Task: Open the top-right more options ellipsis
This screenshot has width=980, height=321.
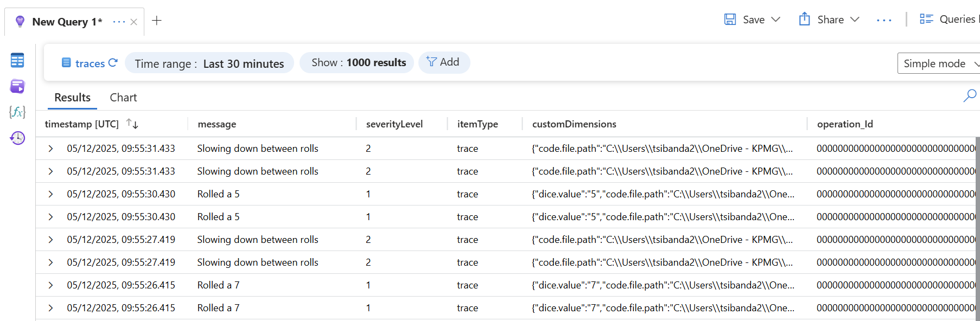Action: (x=884, y=20)
